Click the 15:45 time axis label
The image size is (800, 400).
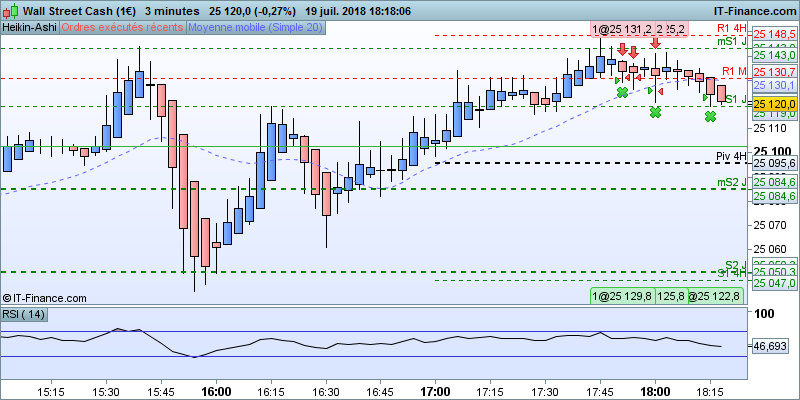[161, 391]
